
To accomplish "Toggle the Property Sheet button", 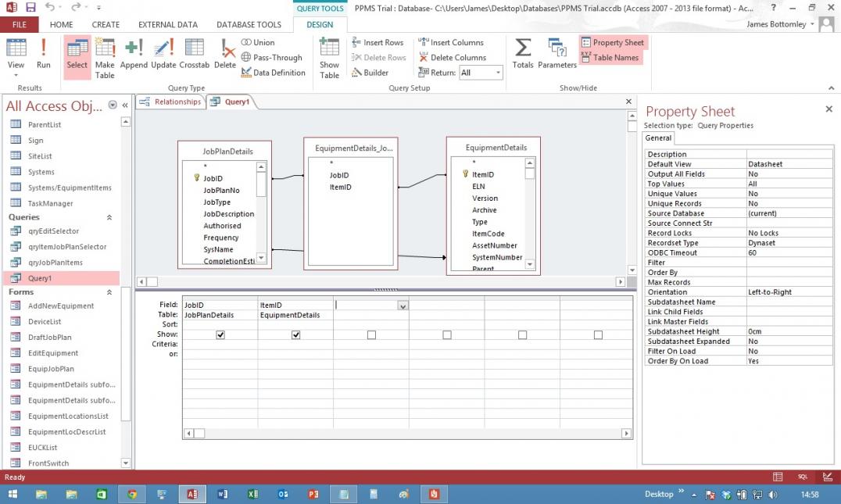I will point(612,42).
